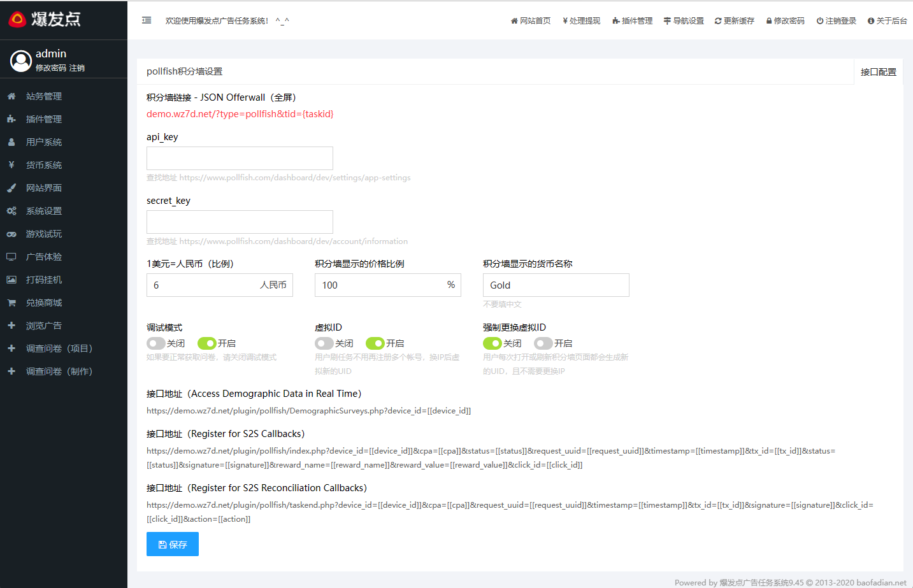Click the info icon for 关于后台
This screenshot has height=588, width=913.
[871, 21]
